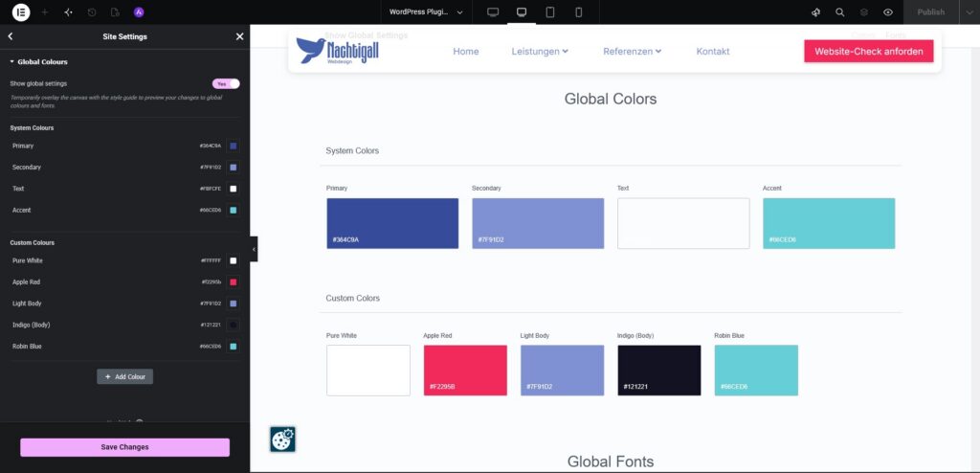The height and width of the screenshot is (473, 980).
Task: Click the Custom Colours label in panel
Action: coord(32,243)
